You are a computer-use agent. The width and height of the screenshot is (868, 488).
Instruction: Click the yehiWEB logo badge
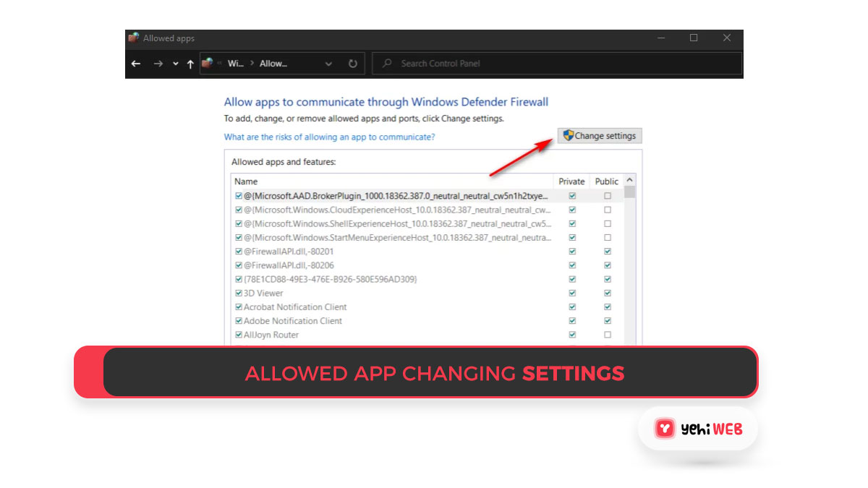tap(698, 429)
